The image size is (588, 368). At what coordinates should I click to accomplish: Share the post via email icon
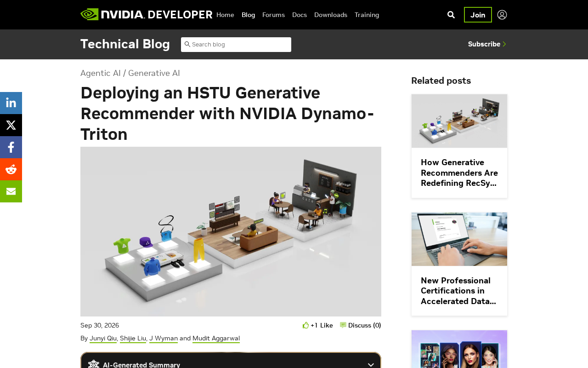click(x=11, y=191)
